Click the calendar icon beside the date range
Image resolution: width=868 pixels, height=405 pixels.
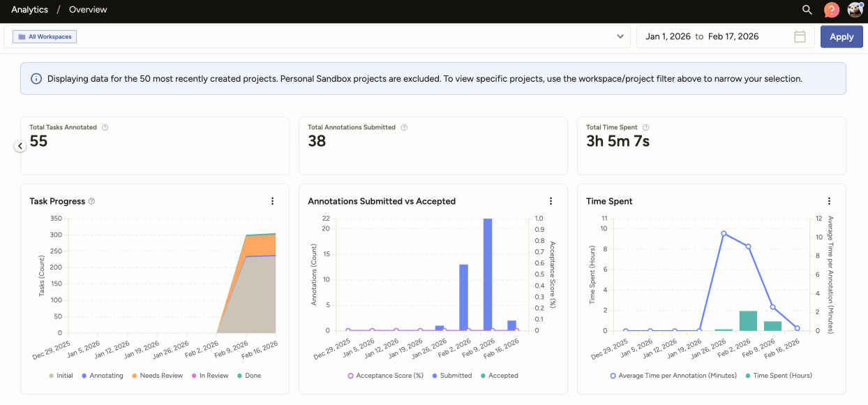click(800, 36)
